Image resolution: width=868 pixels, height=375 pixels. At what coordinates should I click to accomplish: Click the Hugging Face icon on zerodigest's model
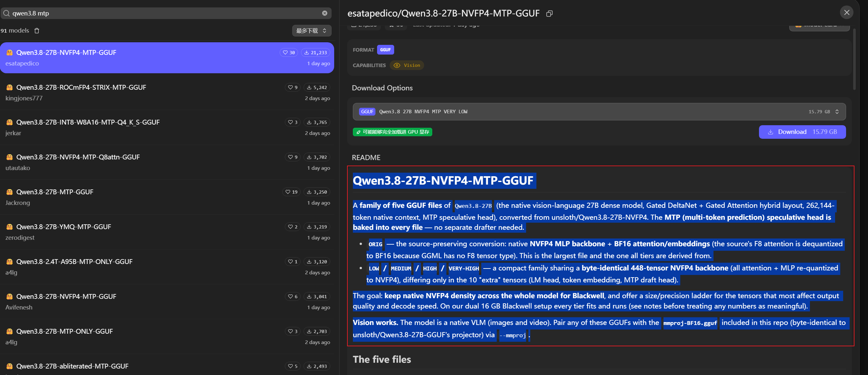point(9,227)
